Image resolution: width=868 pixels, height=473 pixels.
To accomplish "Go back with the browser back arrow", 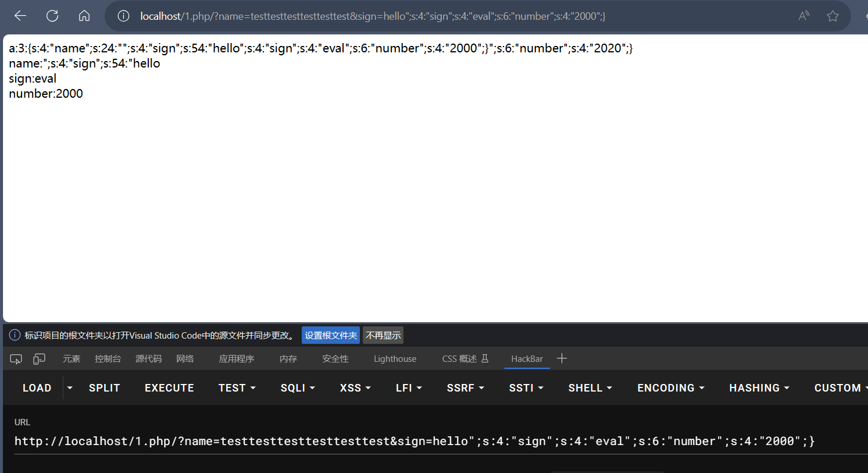I will (20, 16).
